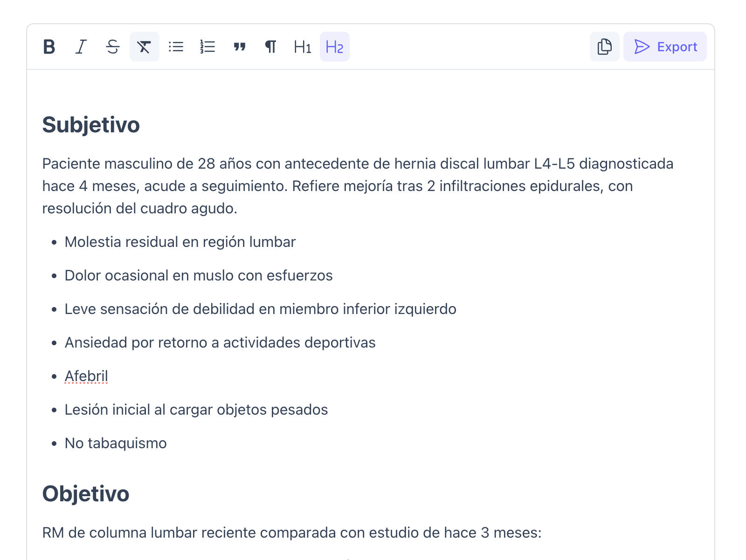The width and height of the screenshot is (746, 560).
Task: Insert a blockquote
Action: (239, 46)
